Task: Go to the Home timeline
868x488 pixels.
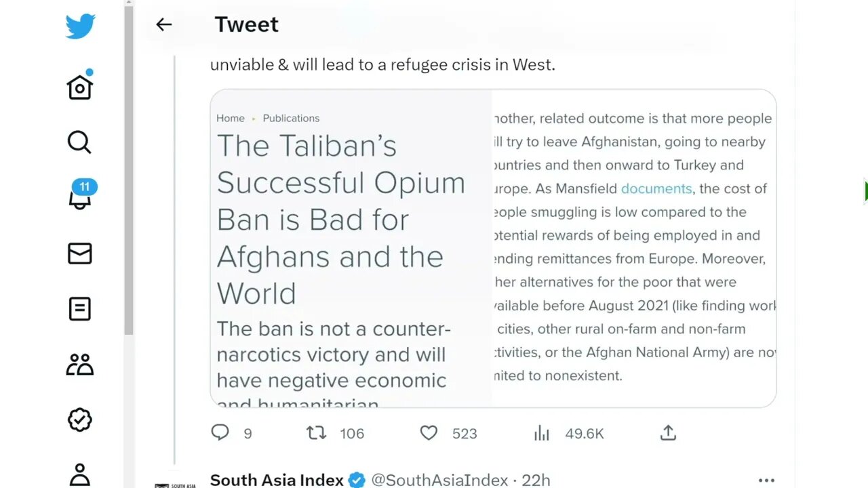Action: click(x=80, y=87)
